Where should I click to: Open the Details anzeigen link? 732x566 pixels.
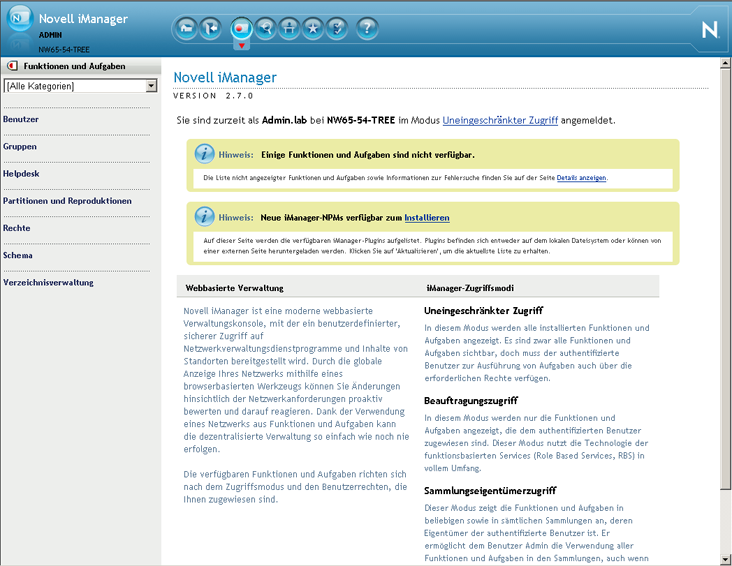tap(581, 177)
